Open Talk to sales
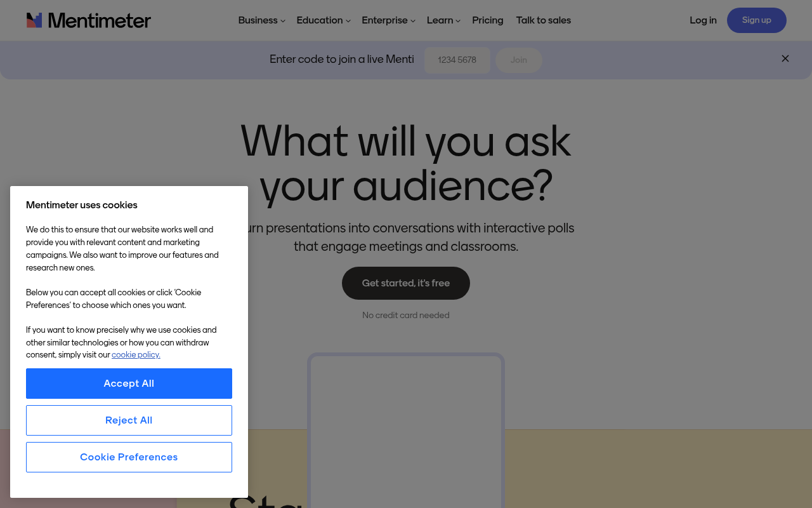 click(x=544, y=20)
